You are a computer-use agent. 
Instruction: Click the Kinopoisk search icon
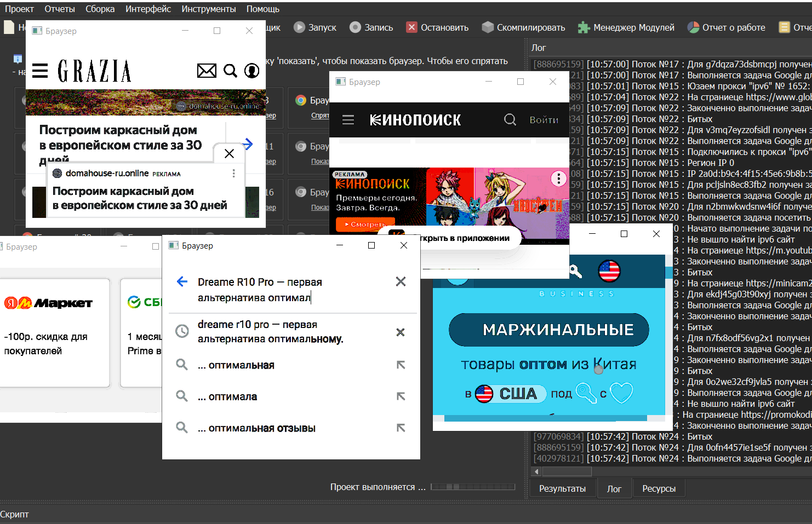pyautogui.click(x=510, y=119)
